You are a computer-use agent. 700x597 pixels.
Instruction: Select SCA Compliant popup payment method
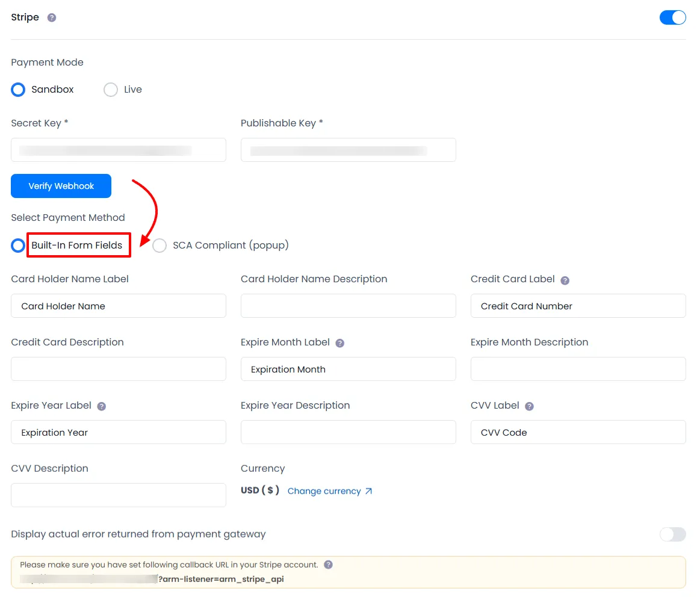click(x=160, y=245)
